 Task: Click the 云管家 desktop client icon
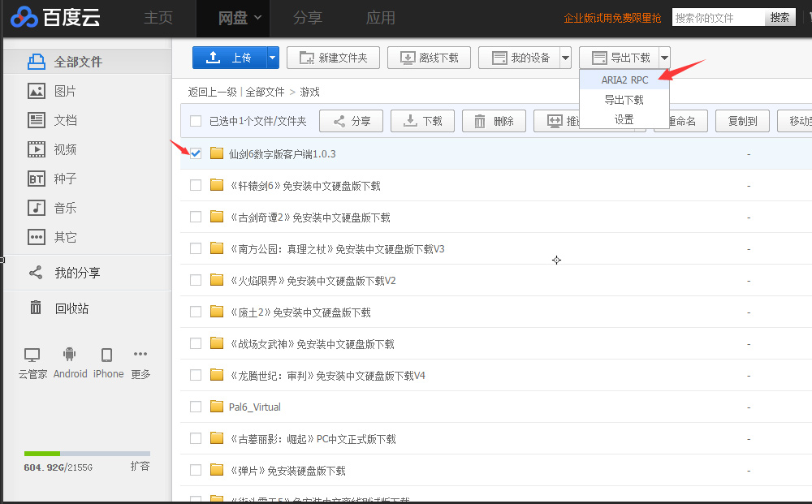pyautogui.click(x=32, y=355)
